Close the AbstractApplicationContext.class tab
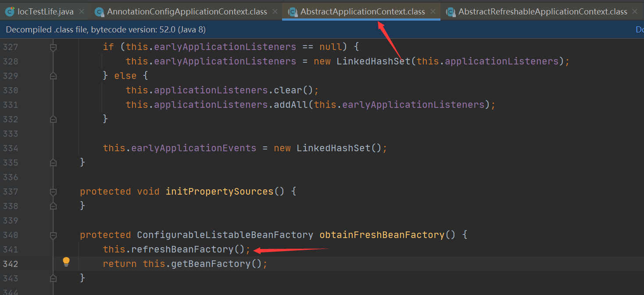This screenshot has height=295, width=644. (433, 12)
